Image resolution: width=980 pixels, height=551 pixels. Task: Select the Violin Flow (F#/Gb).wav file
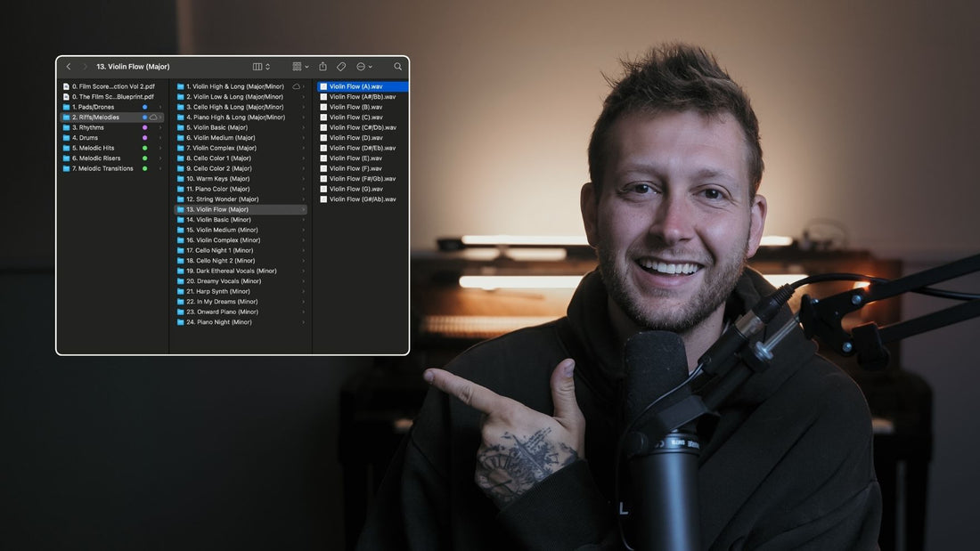[363, 179]
